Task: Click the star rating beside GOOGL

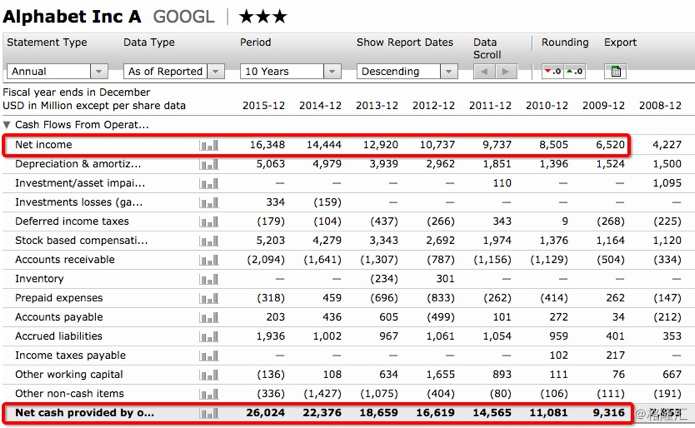Action: coord(263,17)
